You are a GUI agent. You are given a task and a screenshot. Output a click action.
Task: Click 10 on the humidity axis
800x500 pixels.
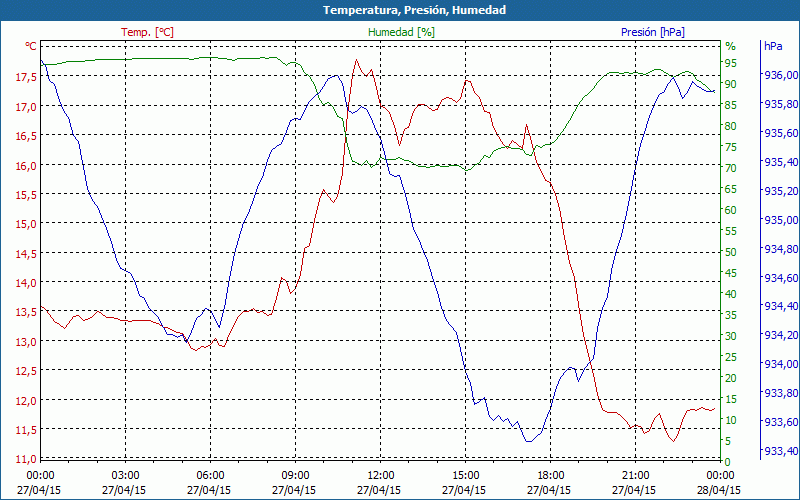731,420
